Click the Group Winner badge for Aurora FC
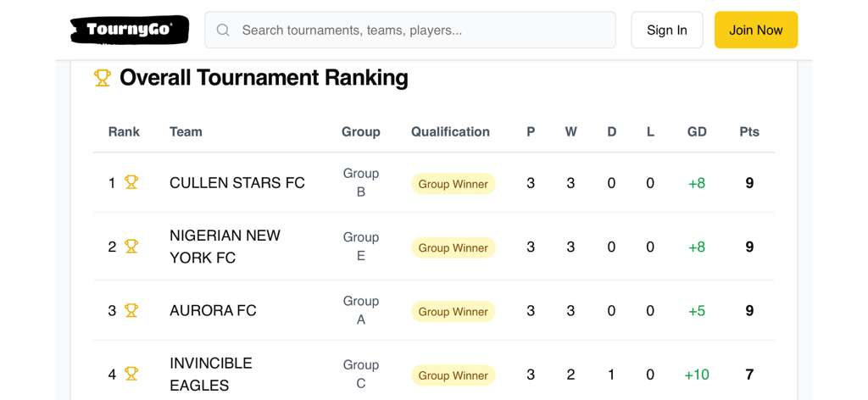The image size is (868, 400). pos(453,312)
